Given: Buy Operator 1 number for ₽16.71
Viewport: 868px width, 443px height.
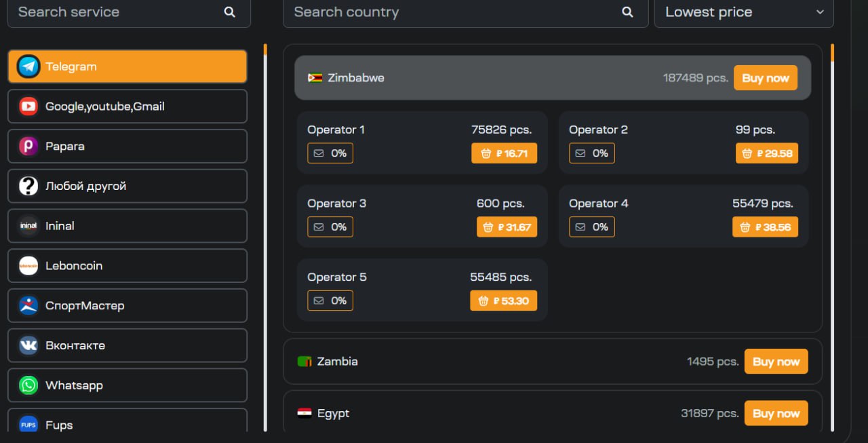Looking at the screenshot, I should (505, 153).
